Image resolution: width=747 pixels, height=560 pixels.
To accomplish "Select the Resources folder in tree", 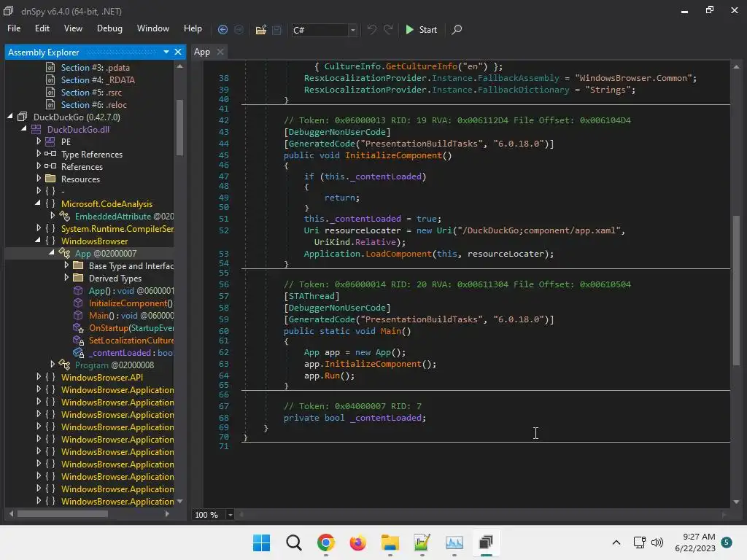I will click(x=80, y=179).
